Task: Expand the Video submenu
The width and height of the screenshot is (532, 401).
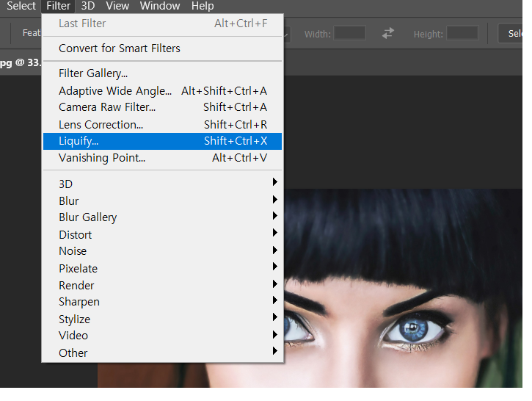Action: [162, 336]
